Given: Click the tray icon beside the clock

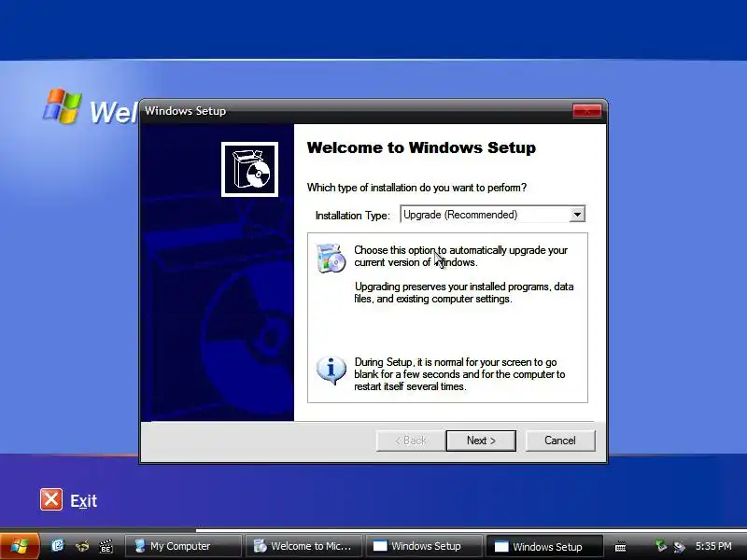Looking at the screenshot, I should [x=680, y=546].
